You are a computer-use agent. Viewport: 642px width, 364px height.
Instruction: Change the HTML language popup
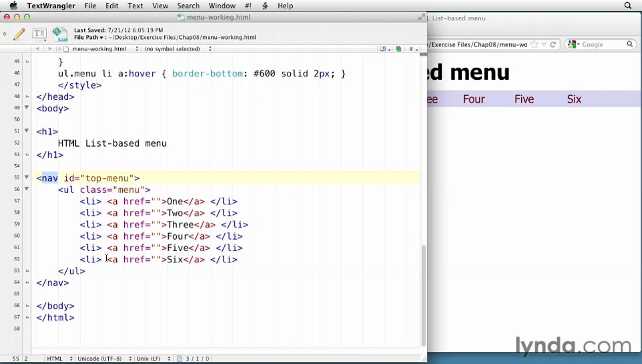pyautogui.click(x=59, y=358)
